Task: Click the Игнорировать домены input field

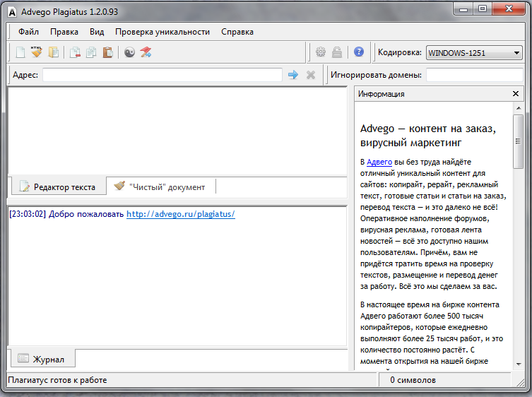Action: click(475, 75)
